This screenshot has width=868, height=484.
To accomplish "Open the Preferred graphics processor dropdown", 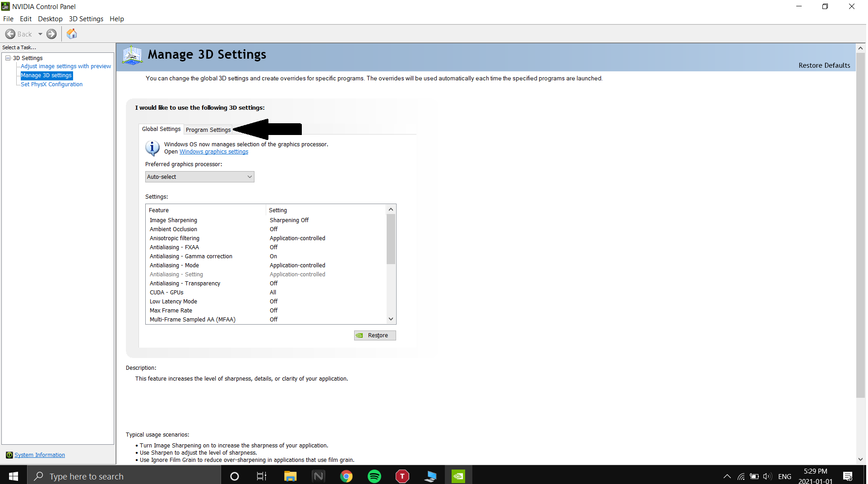I will 199,177.
